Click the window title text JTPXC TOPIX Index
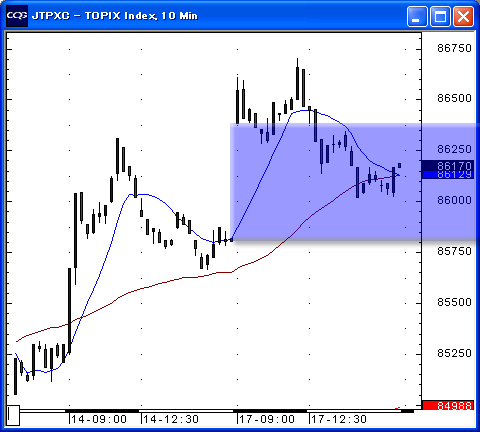Viewport: 480px width, 432px height. click(115, 16)
